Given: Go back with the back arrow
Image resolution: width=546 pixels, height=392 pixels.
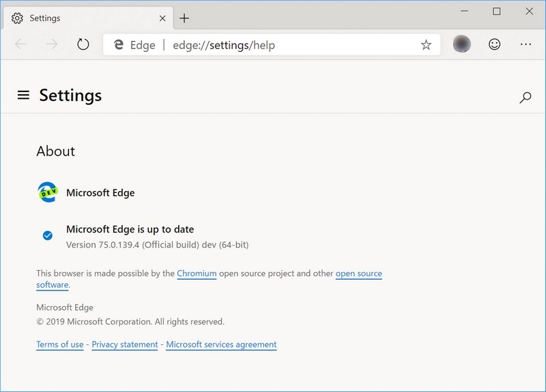Looking at the screenshot, I should coord(21,44).
